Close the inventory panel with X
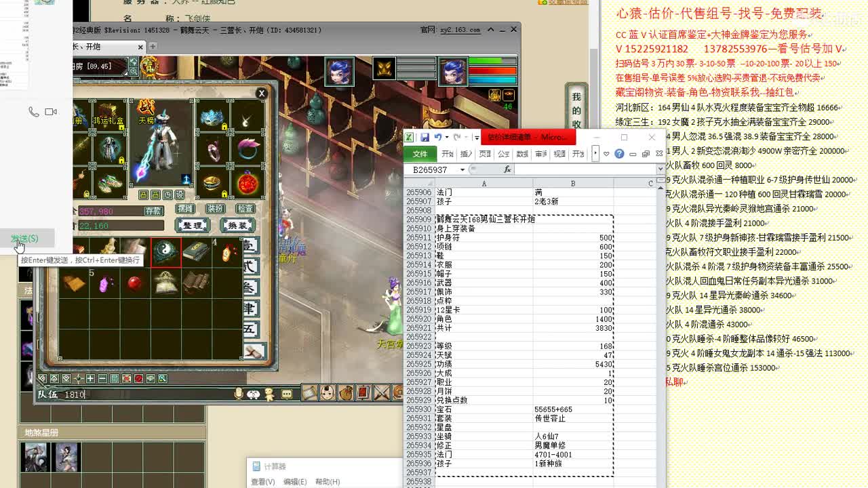868x488 pixels. (x=261, y=94)
